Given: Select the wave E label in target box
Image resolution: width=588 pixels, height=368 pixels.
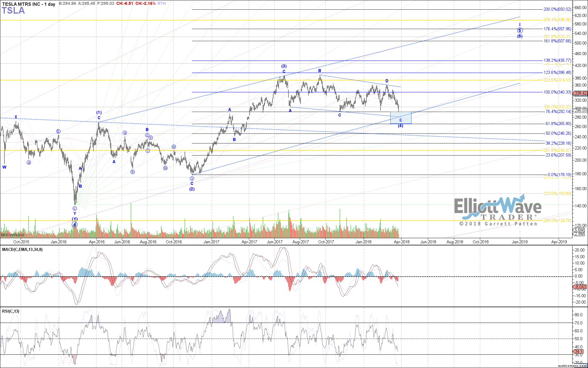Looking at the screenshot, I should point(401,120).
